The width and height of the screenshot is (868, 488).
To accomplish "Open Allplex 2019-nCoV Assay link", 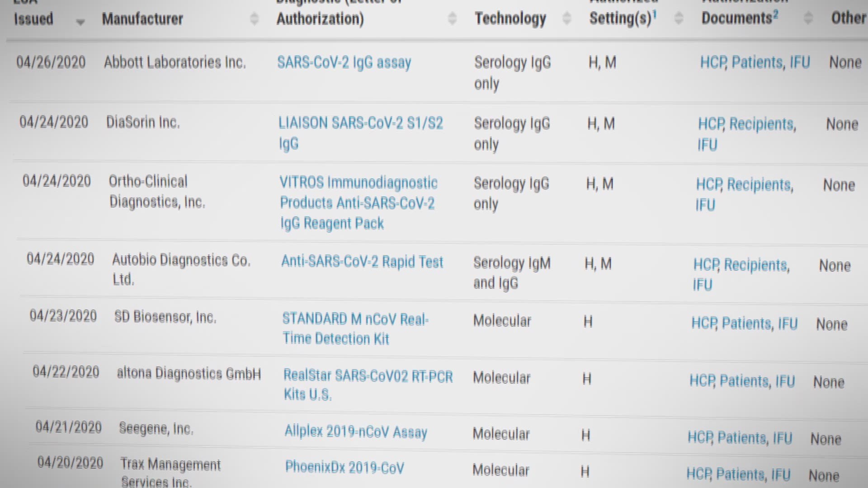I will pos(356,432).
